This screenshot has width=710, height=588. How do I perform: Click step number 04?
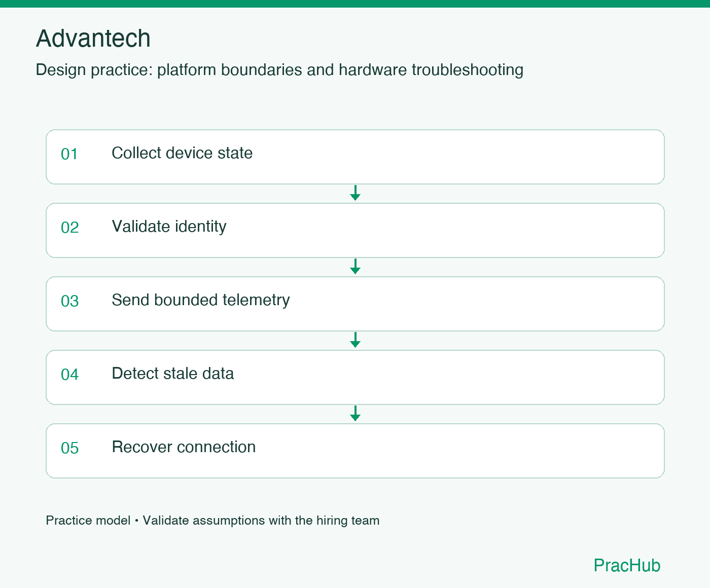pyautogui.click(x=69, y=375)
